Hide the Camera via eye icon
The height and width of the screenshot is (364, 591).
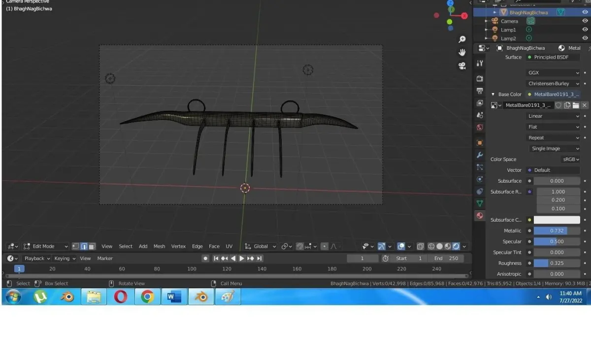585,21
